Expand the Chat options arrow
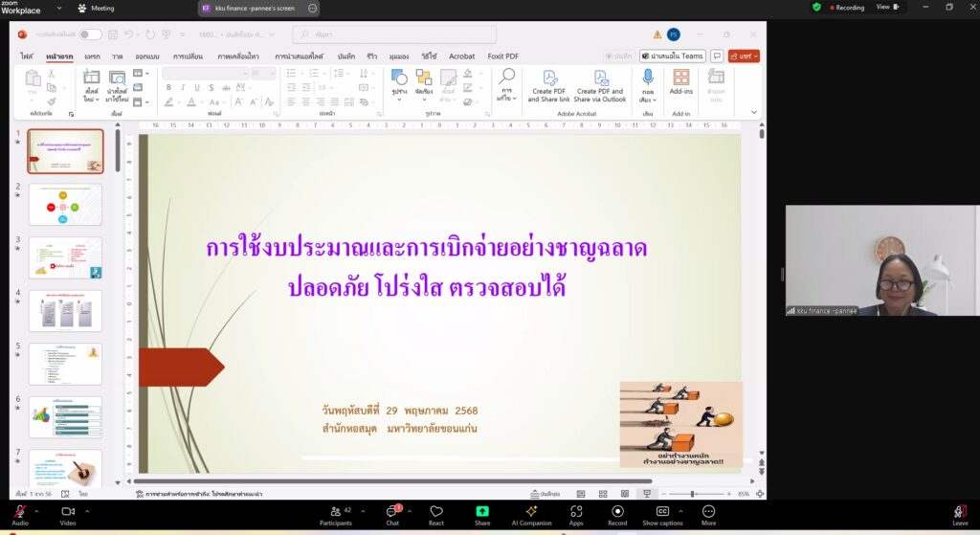The image size is (980, 535). (x=410, y=511)
